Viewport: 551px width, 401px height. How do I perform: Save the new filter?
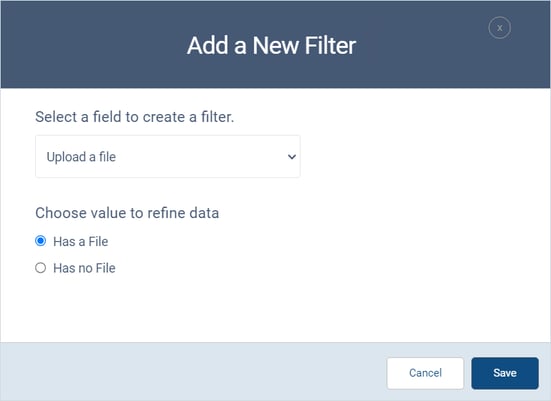(505, 373)
